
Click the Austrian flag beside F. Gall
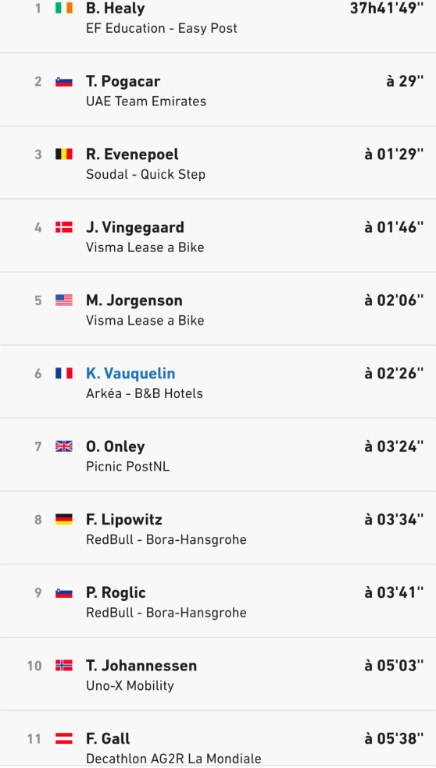pos(64,738)
